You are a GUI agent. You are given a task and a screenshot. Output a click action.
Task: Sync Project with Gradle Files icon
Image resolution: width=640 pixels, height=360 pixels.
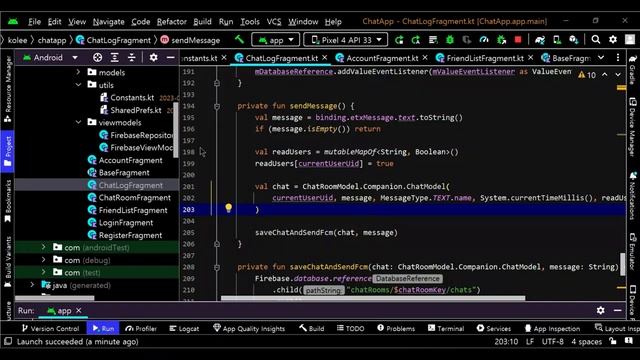click(540, 40)
